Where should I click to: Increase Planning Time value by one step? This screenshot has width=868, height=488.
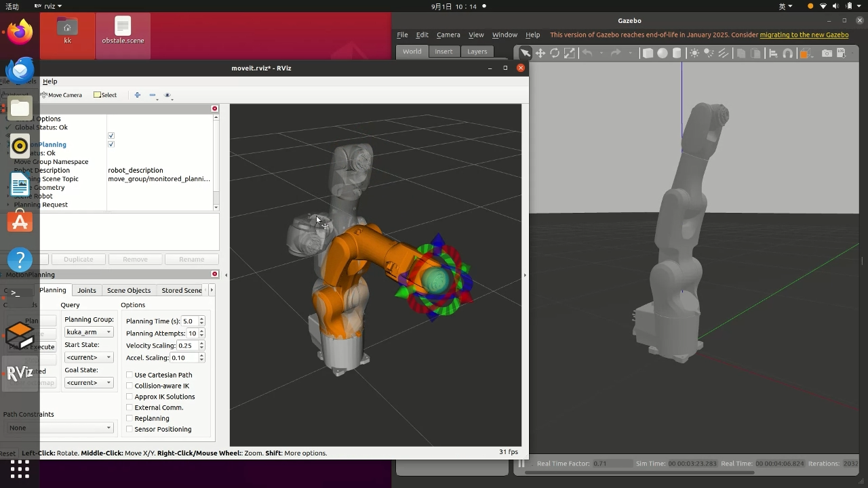[201, 319]
